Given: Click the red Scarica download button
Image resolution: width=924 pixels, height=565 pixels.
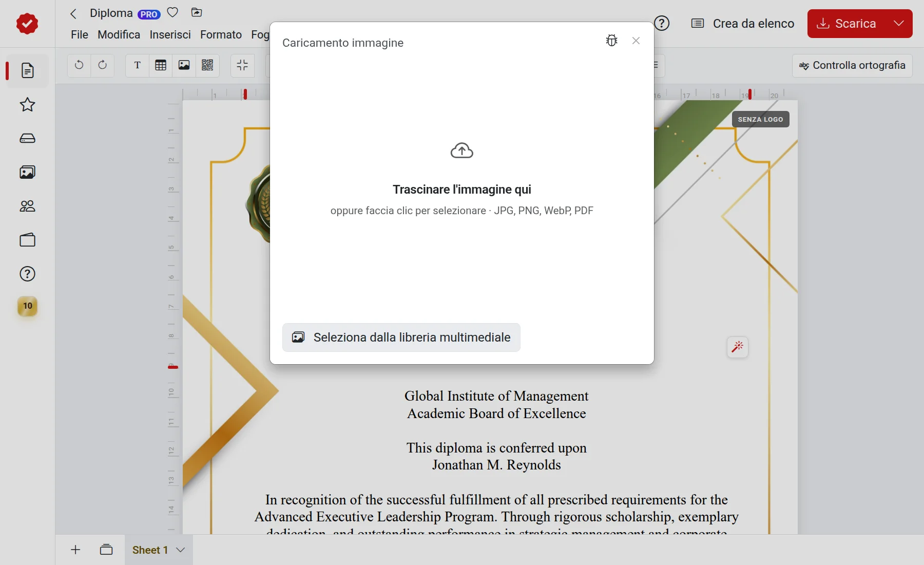Looking at the screenshot, I should (846, 24).
